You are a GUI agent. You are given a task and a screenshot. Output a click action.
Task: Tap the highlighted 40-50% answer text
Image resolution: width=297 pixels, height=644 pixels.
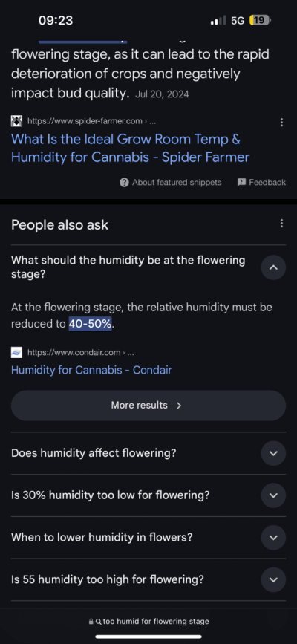(x=91, y=324)
